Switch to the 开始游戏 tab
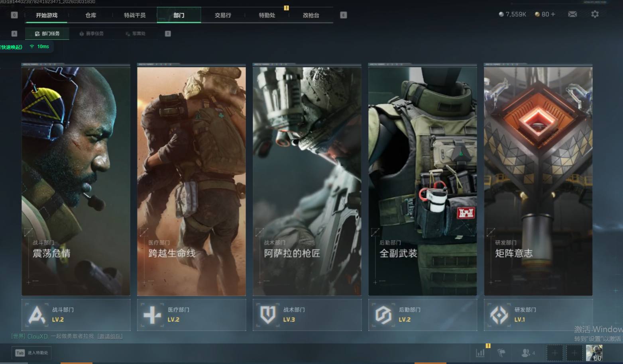623x364 pixels. 47,15
